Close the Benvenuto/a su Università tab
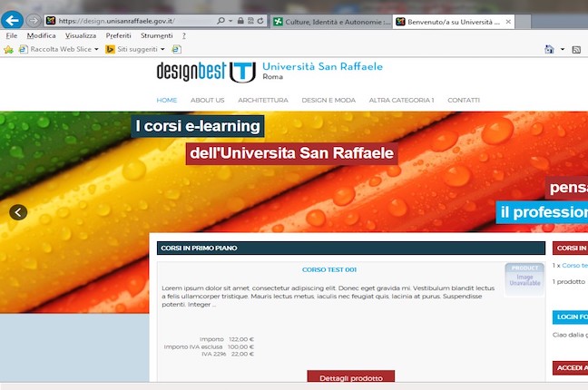588x390 pixels. click(x=508, y=22)
